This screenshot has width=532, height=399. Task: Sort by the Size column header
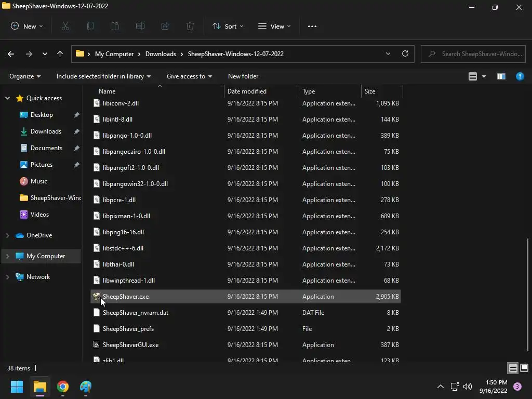pos(382,91)
